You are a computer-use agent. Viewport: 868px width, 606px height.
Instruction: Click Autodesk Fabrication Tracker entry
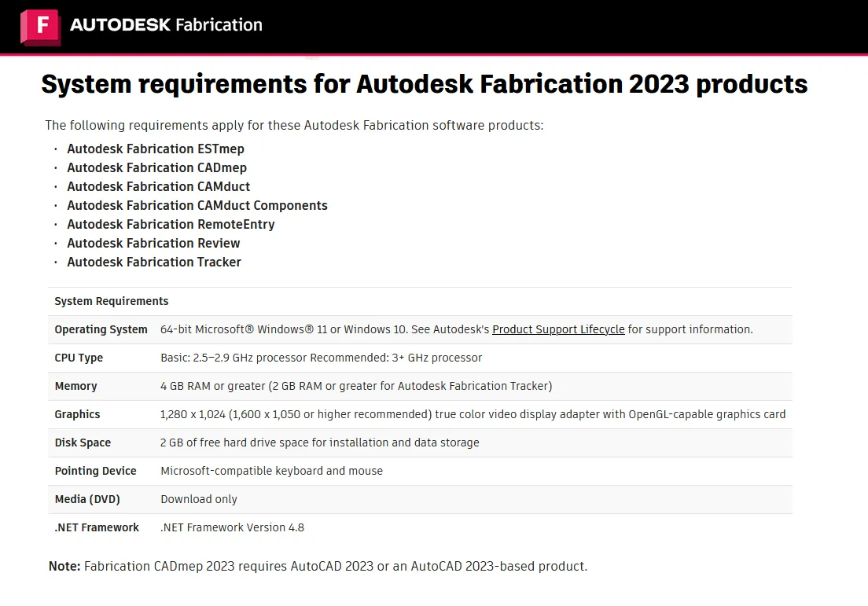tap(154, 262)
